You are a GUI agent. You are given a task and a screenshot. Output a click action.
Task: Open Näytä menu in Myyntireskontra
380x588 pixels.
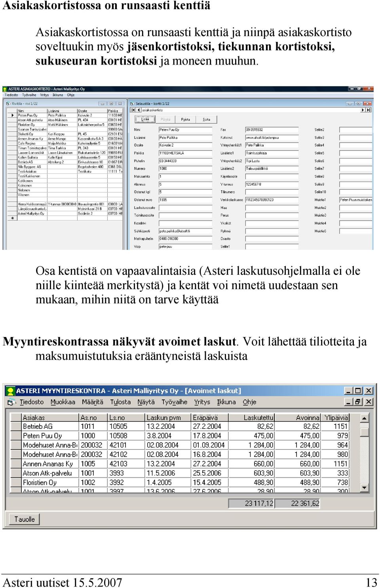pos(146,402)
